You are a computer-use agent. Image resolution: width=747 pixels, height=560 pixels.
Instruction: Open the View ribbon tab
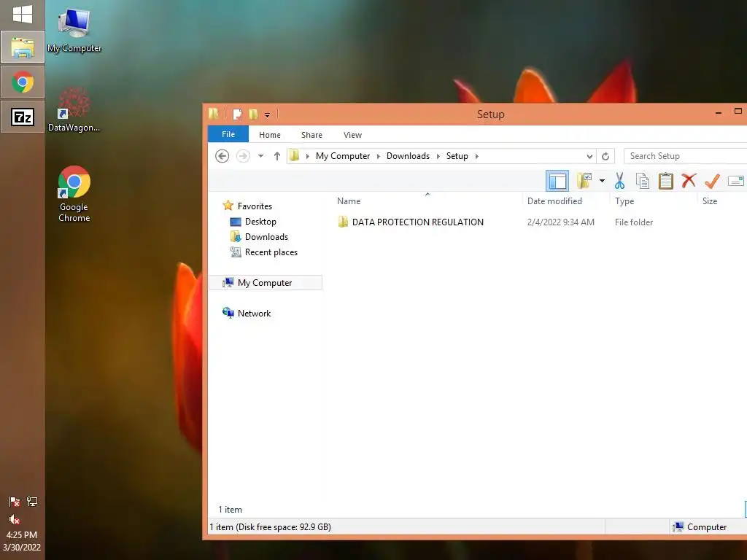pos(352,135)
